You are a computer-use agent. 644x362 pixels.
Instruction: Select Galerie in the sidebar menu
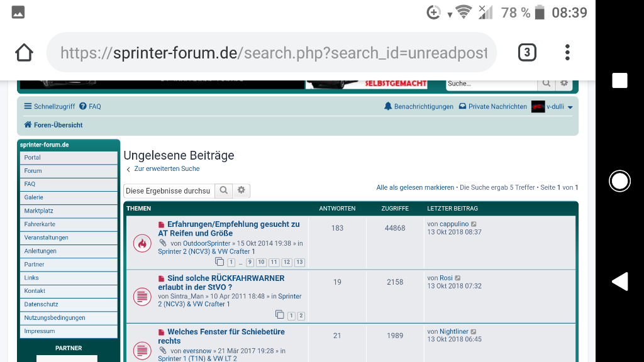point(34,197)
